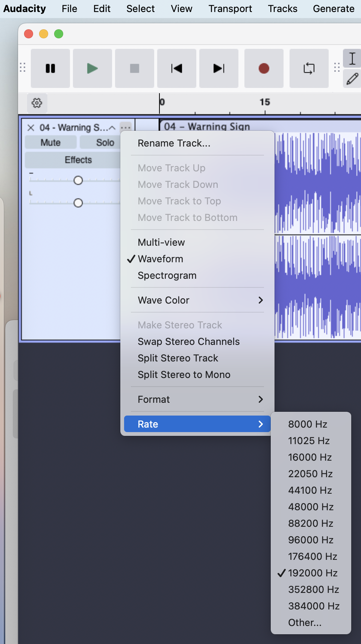This screenshot has height=644, width=361.
Task: Skip to end of the project
Action: (219, 68)
